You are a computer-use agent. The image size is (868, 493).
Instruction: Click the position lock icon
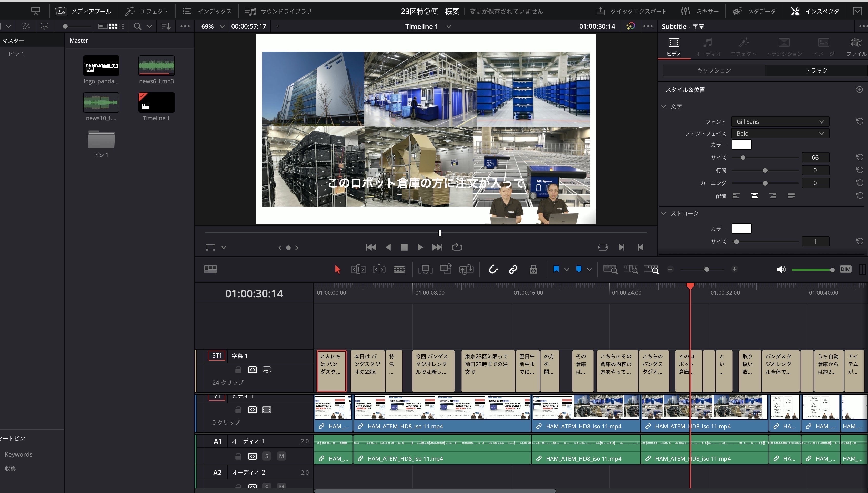[533, 269]
